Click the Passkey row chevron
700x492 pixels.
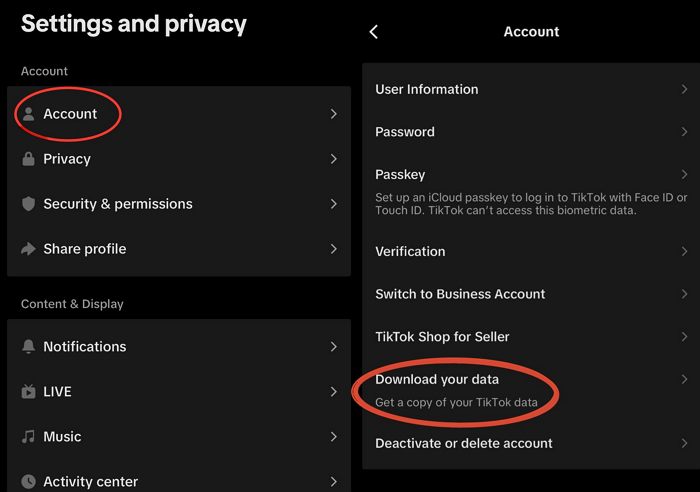pyautogui.click(x=685, y=174)
